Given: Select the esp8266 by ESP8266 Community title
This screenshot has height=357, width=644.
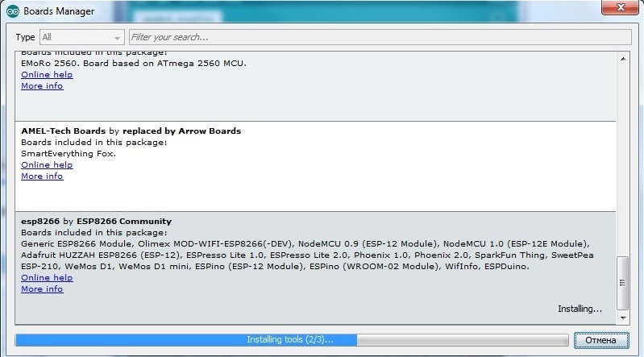Looking at the screenshot, I should [x=96, y=222].
